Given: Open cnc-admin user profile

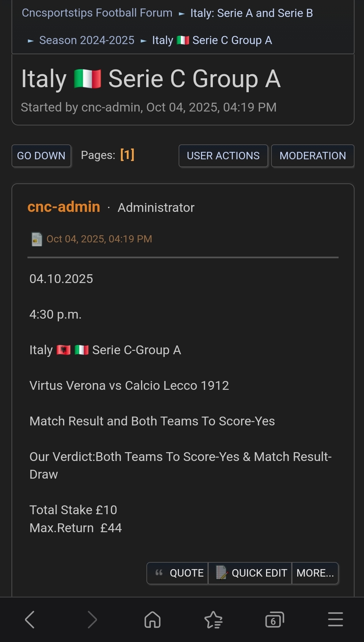Looking at the screenshot, I should coord(64,207).
